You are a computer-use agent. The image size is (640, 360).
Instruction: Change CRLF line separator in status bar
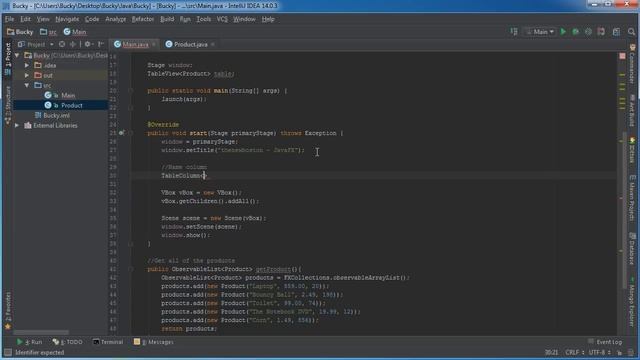point(574,352)
